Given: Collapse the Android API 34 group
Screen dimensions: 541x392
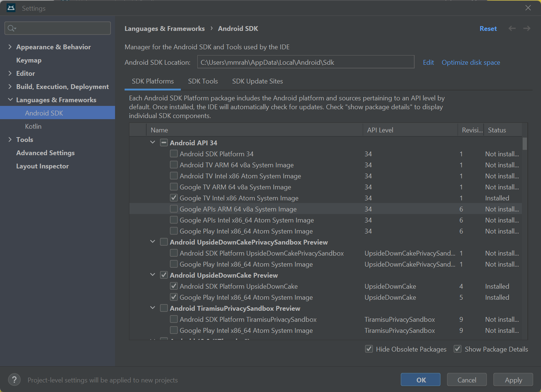Looking at the screenshot, I should 153,142.
